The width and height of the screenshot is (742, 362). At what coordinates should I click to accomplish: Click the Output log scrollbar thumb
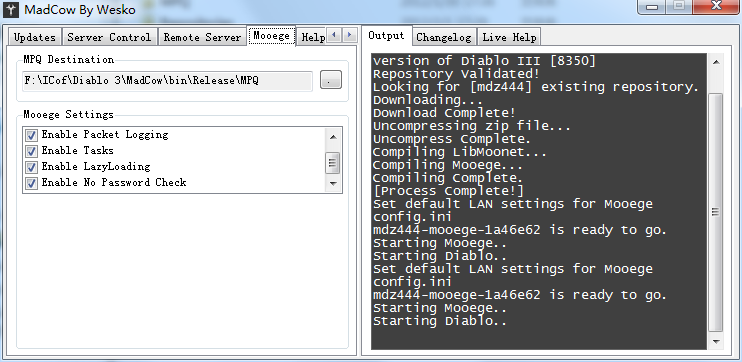(x=716, y=212)
